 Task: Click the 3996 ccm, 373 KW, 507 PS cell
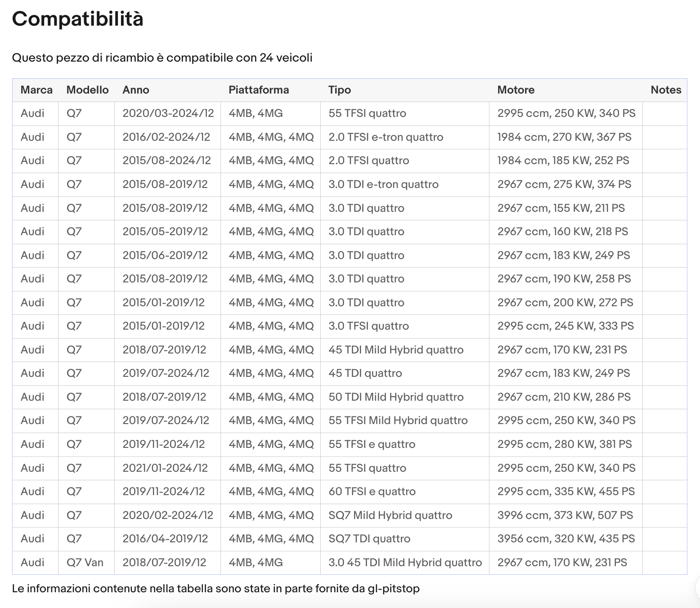point(566,515)
